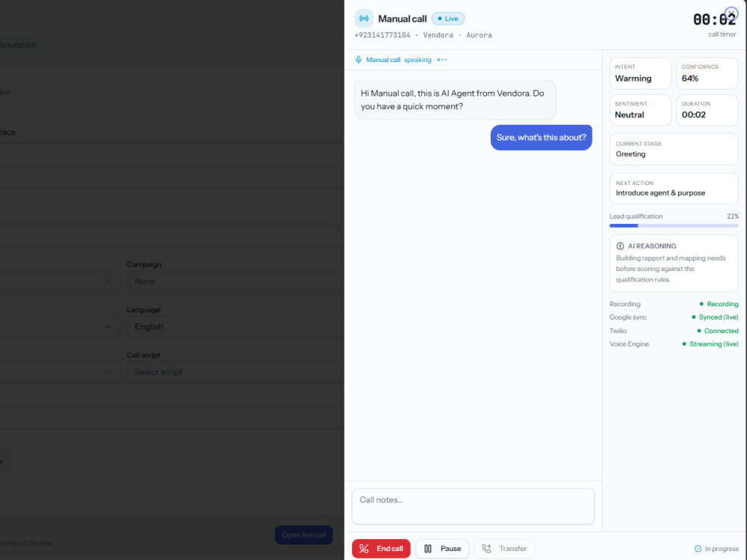Expand the dropdown chevron left of Campaign
The height and width of the screenshot is (560, 747).
tap(107, 281)
